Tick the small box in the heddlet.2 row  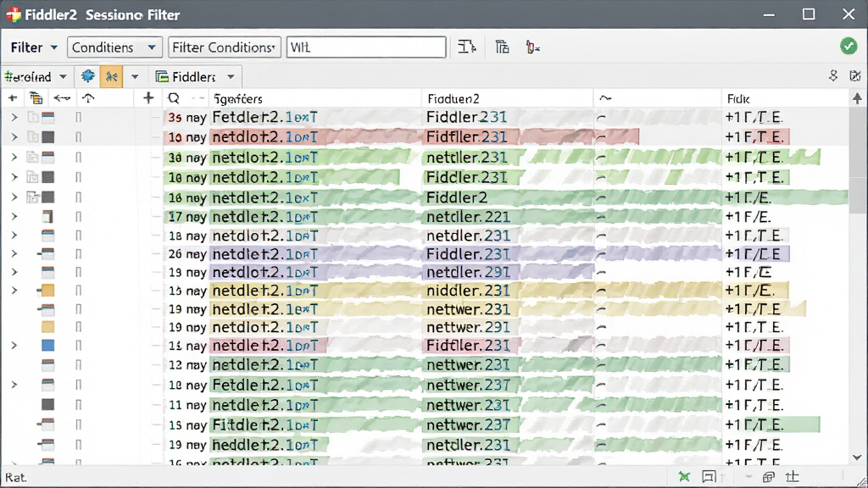[x=78, y=445]
